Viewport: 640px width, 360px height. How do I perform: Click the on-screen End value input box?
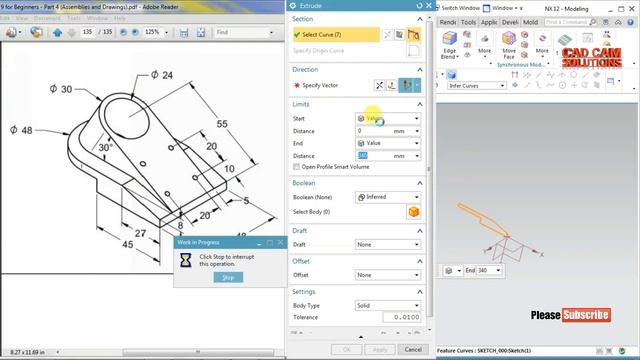click(486, 271)
